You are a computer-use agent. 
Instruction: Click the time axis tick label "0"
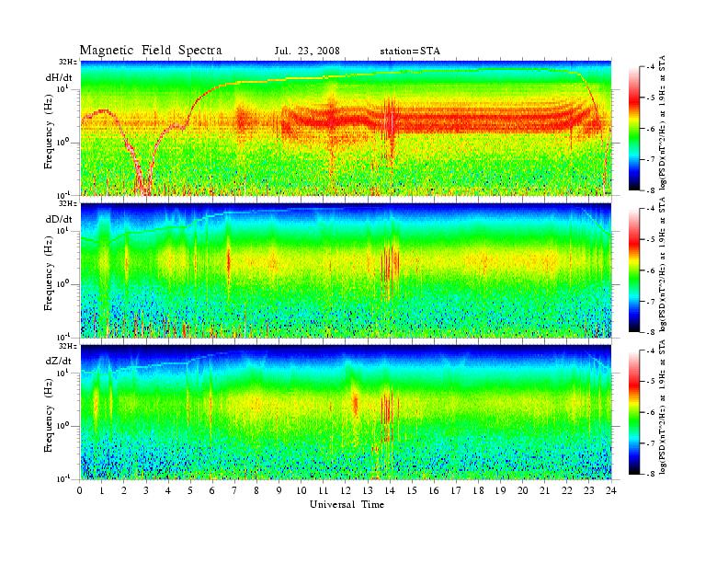click(80, 490)
